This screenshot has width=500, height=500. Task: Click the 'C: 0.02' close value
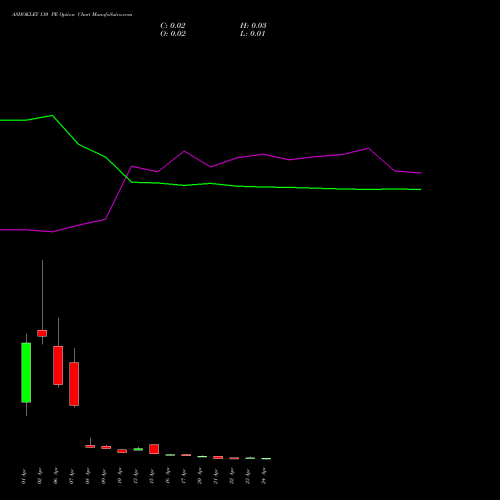click(173, 26)
